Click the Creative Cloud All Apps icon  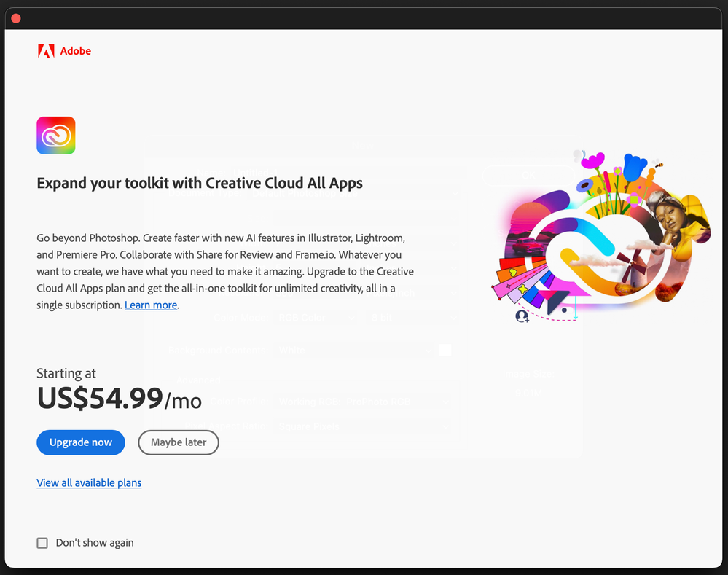click(55, 136)
